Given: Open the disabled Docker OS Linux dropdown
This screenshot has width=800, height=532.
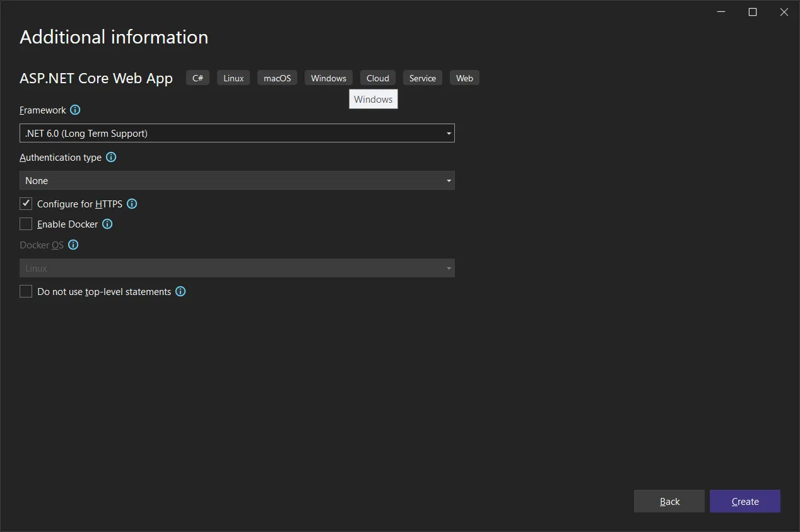Looking at the screenshot, I should coord(237,268).
